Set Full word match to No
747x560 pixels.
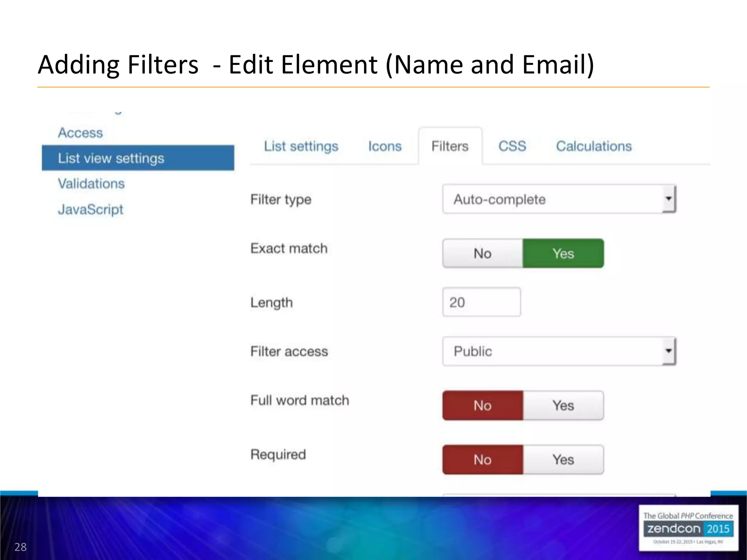483,405
